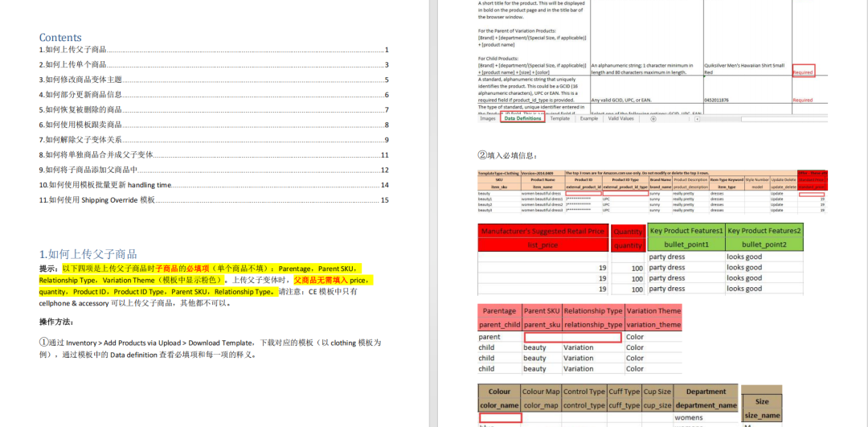Click the add new sheet plus icon

tap(653, 119)
